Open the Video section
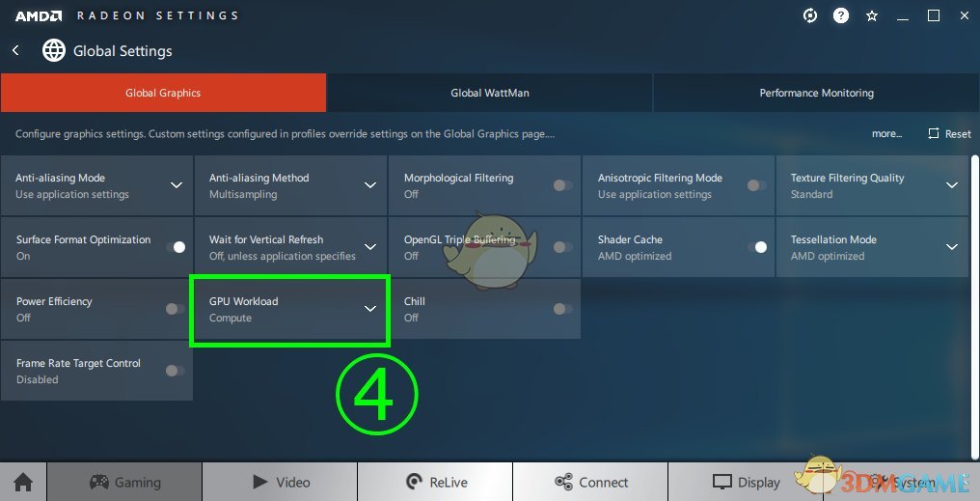 [x=280, y=483]
